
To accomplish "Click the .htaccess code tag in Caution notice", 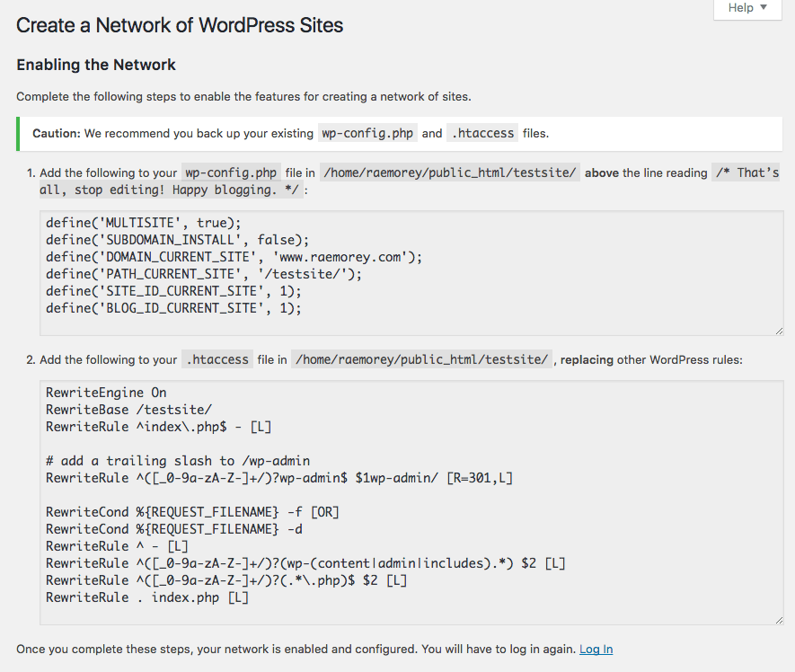I will [x=482, y=133].
